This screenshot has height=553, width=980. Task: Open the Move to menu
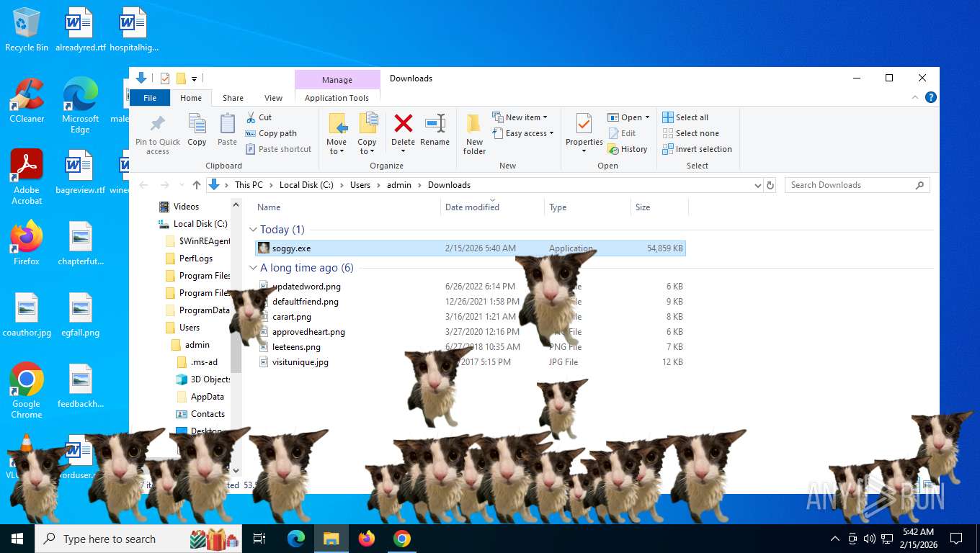(x=337, y=133)
